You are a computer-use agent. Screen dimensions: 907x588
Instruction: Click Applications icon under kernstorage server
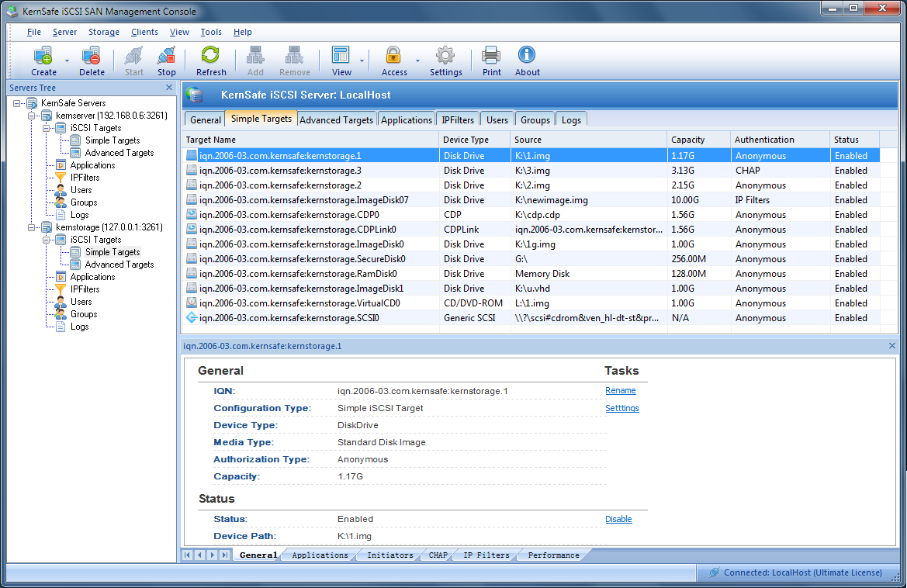coord(61,277)
